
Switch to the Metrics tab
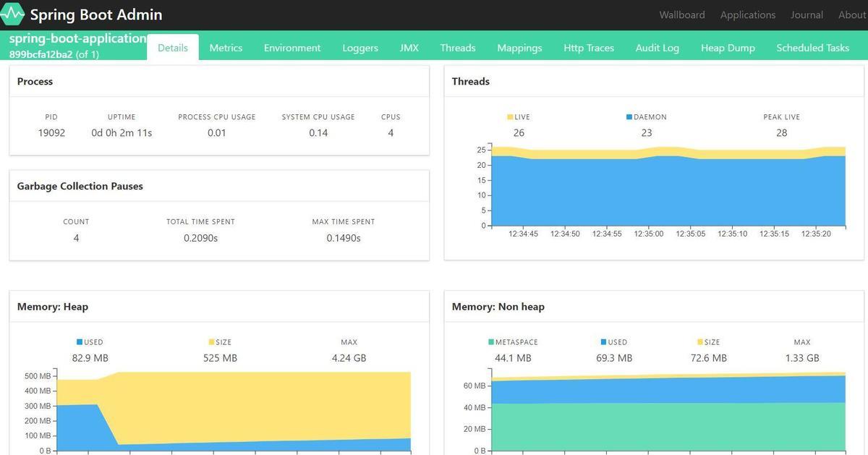pos(225,47)
